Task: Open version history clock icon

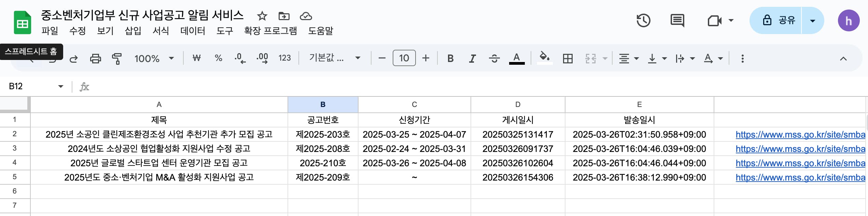Action: 643,21
